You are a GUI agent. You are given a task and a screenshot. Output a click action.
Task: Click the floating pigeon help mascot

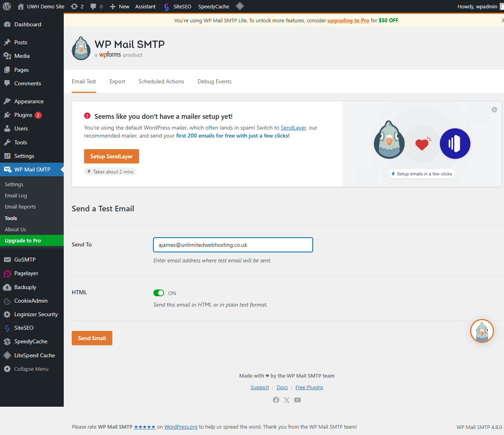point(482,331)
